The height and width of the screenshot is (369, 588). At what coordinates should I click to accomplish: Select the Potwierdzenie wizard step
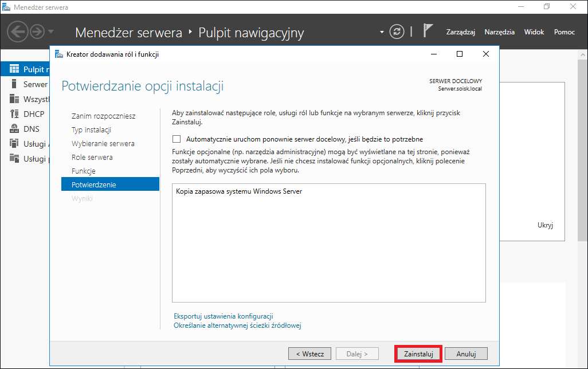pyautogui.click(x=110, y=184)
